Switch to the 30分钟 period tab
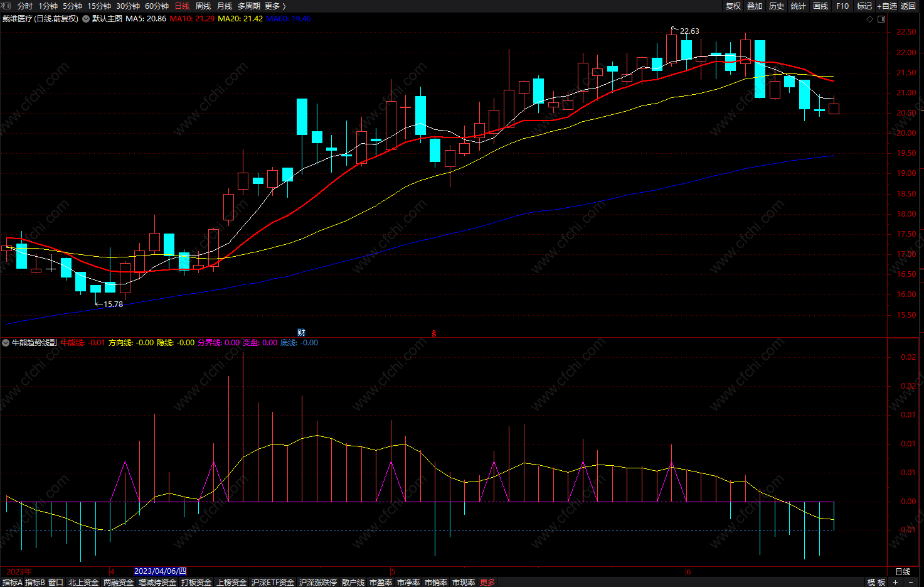Image resolution: width=924 pixels, height=587 pixels. point(128,6)
